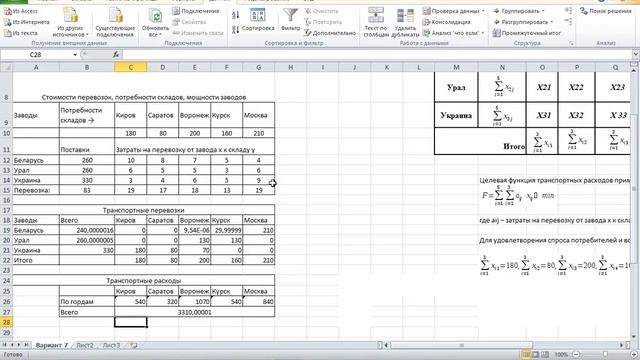Open Дополнительно advanced filter
640x360 pixels.
pos(330,33)
